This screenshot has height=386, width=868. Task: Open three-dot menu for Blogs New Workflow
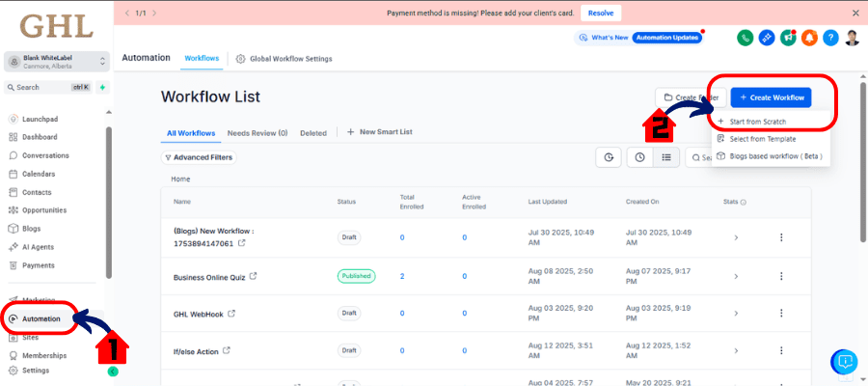[781, 237]
